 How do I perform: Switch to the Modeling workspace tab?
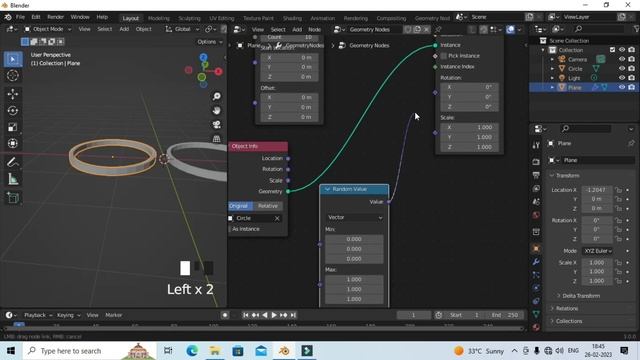(158, 18)
